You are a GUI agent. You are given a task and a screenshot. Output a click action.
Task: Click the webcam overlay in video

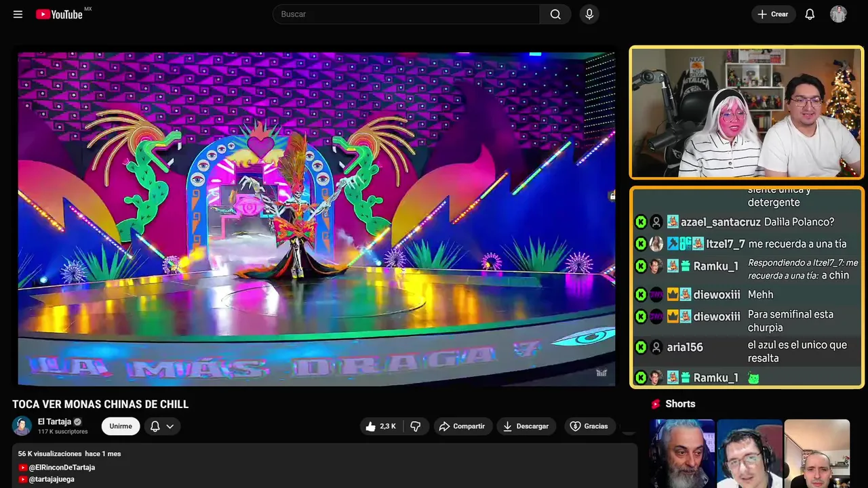(x=747, y=113)
